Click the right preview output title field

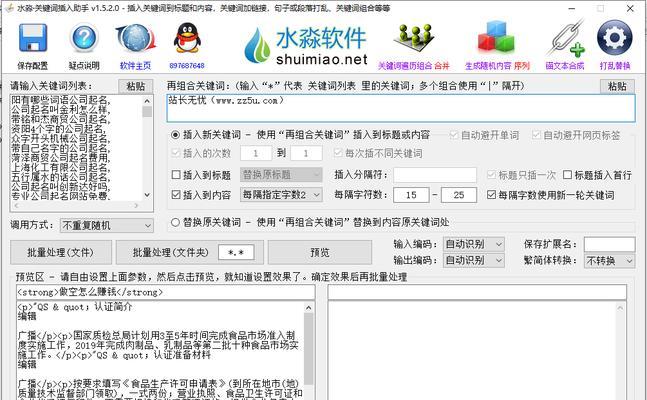pos(477,292)
